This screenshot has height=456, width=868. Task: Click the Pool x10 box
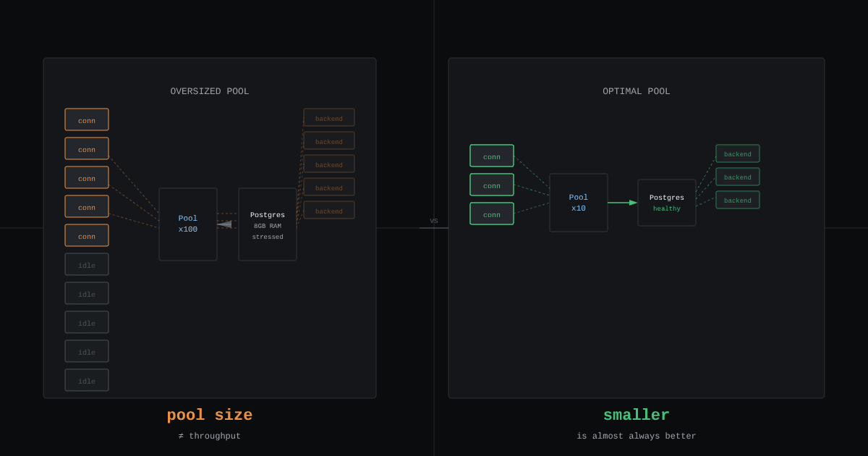(x=579, y=203)
